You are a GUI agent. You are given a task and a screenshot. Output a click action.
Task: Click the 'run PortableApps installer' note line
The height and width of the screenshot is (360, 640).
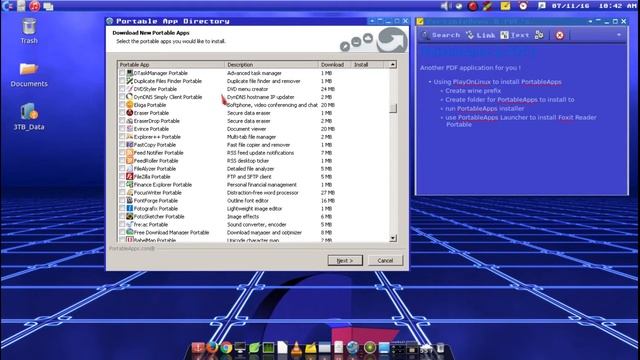[484, 109]
